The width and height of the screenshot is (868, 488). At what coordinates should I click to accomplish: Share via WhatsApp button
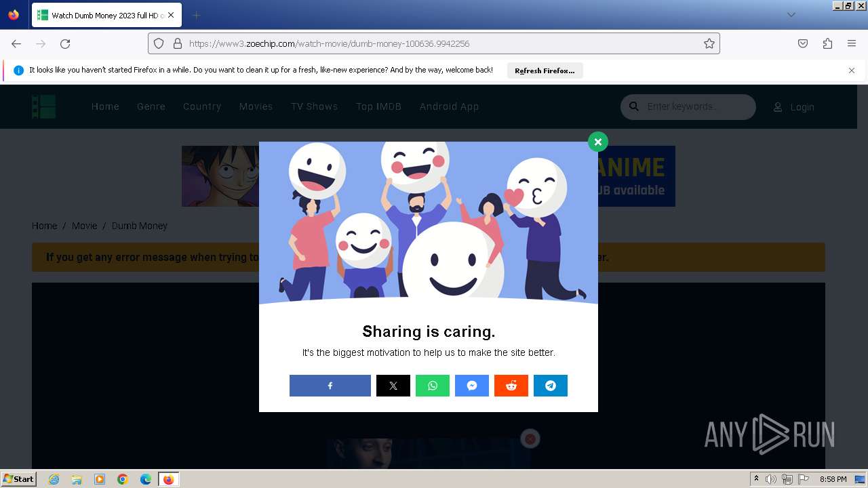coord(433,386)
